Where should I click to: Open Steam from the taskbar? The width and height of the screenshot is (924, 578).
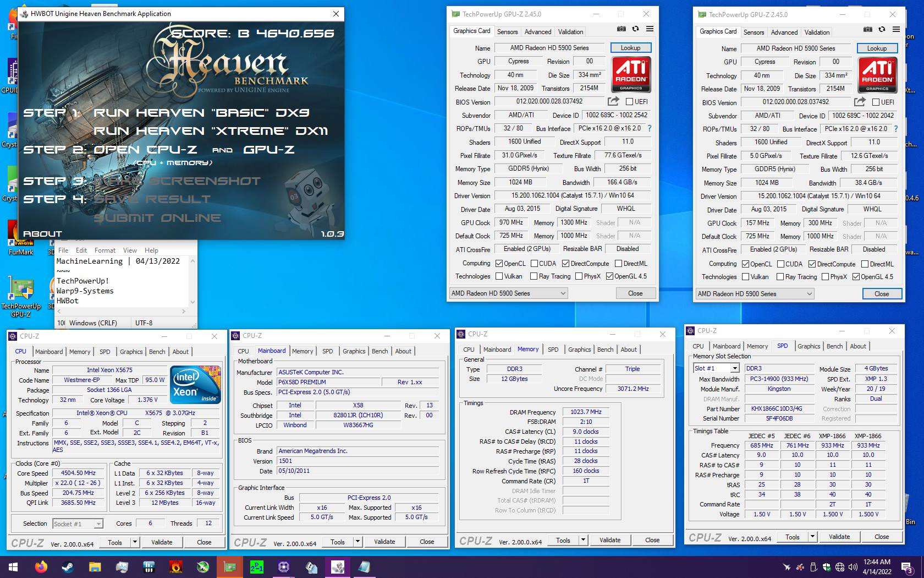[x=68, y=566]
